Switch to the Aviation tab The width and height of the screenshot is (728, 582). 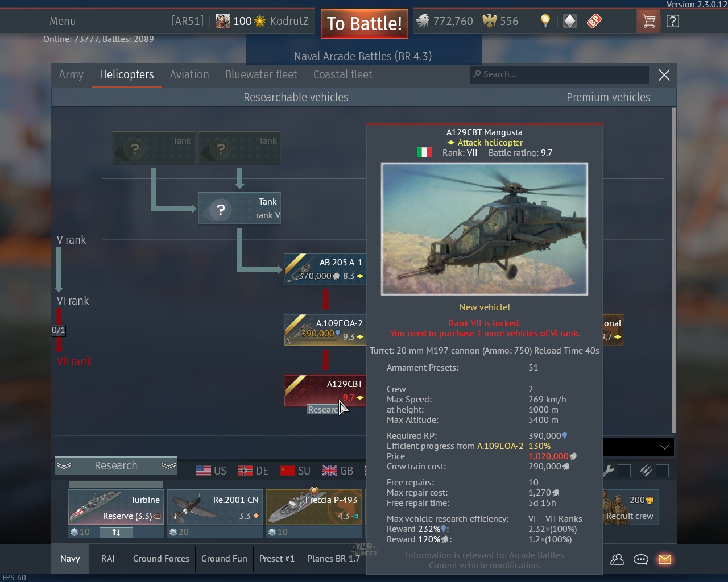coord(189,74)
